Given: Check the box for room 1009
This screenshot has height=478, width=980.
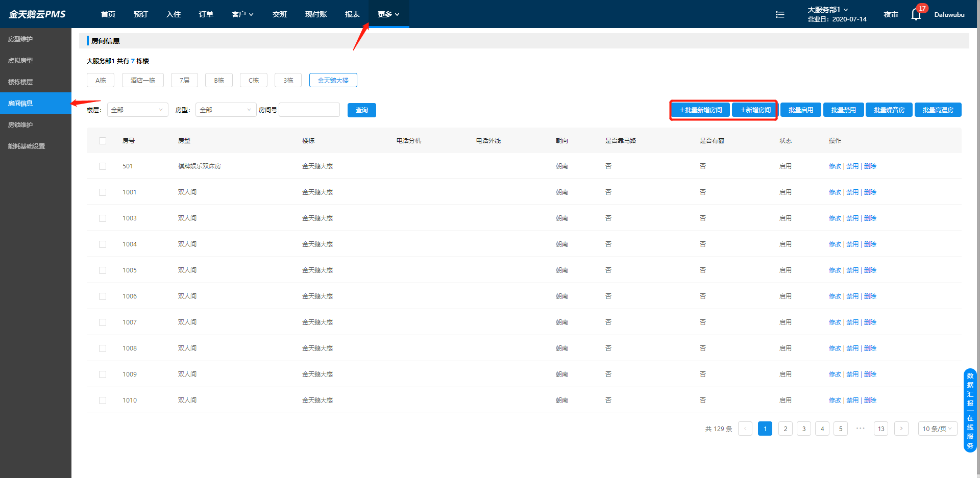Looking at the screenshot, I should (x=103, y=374).
